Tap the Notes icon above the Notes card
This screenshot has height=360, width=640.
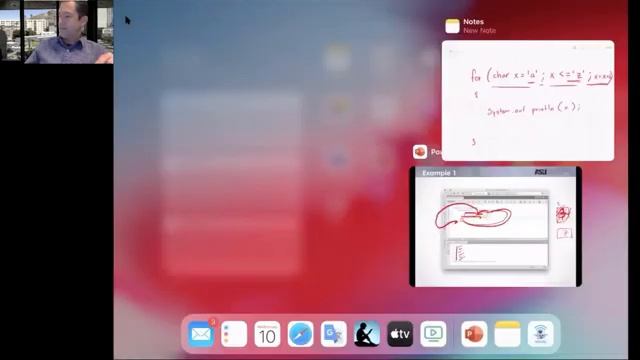pyautogui.click(x=452, y=26)
